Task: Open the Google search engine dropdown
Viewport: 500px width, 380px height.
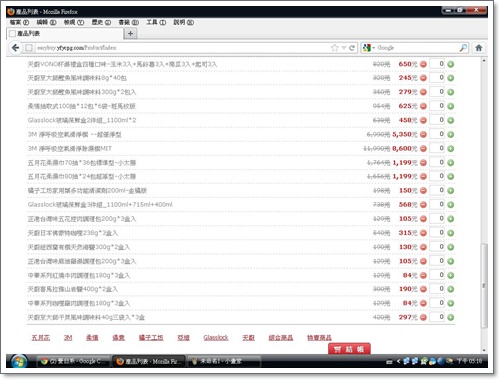Action: point(369,48)
